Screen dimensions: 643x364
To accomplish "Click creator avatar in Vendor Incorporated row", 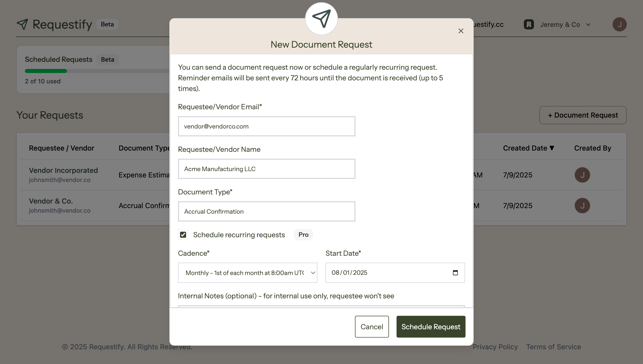I will (582, 175).
